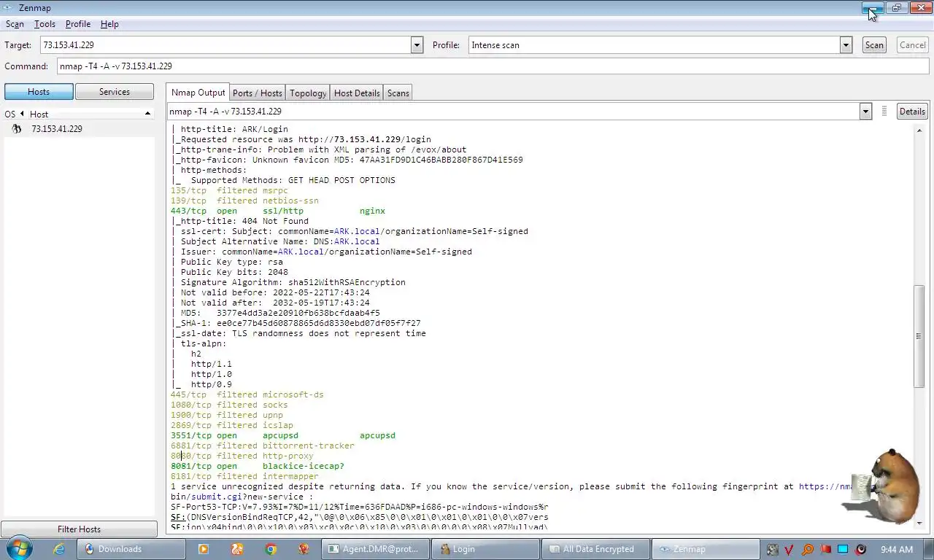The image size is (934, 560).
Task: Click the ARK.local commonName in ssl-cert Subject
Action: coord(357,231)
